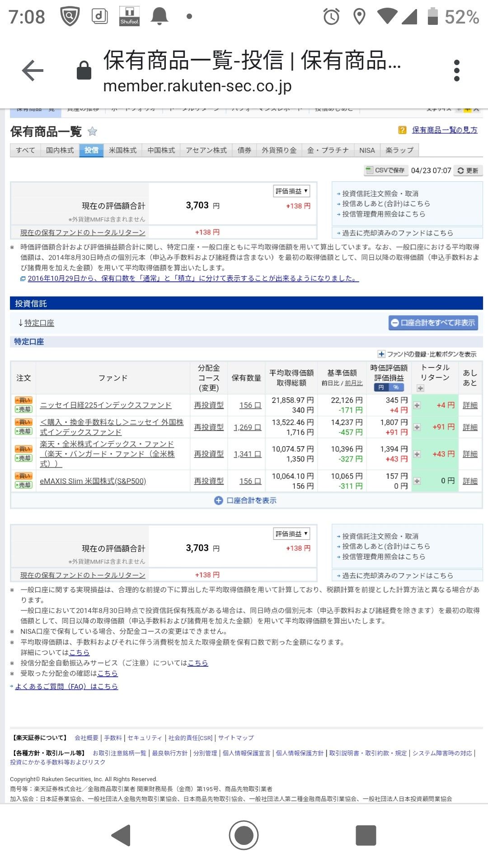Viewport: 488px width, 868px height.
Task: Click 詳細 in the ニッセイ日経225 row
Action: pyautogui.click(x=470, y=405)
